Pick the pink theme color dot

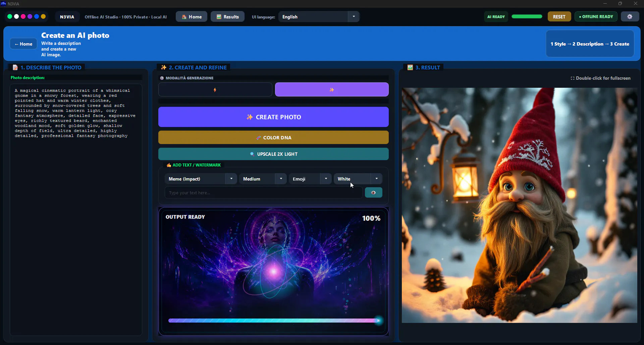point(23,16)
